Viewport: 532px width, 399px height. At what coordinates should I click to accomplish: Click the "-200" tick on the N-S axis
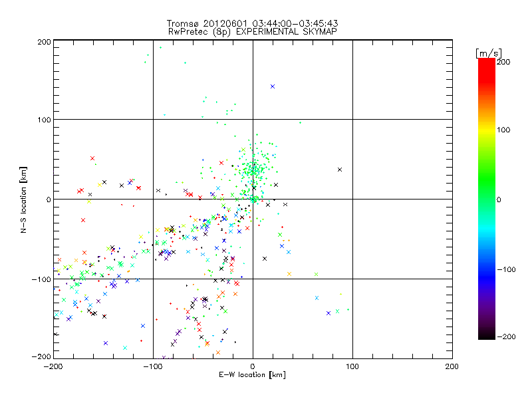click(x=41, y=356)
